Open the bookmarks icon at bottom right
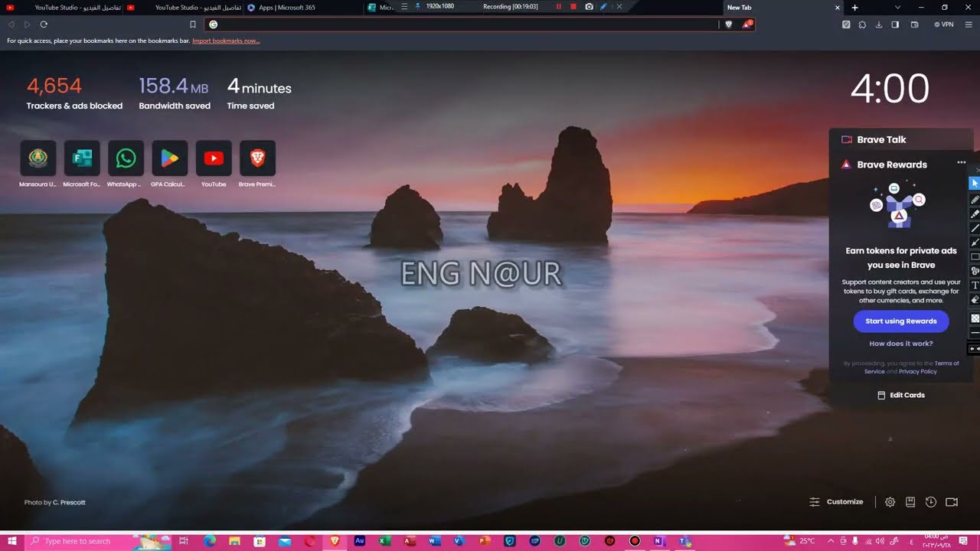 tap(910, 502)
